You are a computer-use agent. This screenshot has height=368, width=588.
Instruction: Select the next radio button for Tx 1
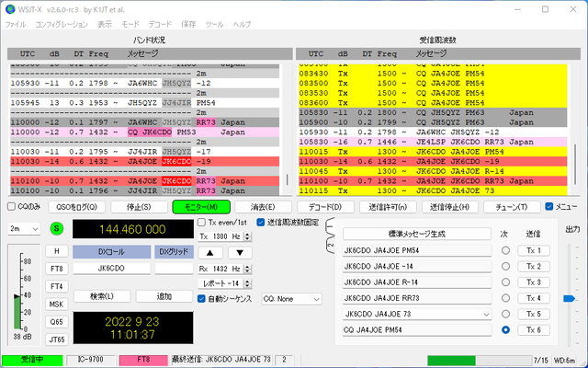tap(505, 250)
